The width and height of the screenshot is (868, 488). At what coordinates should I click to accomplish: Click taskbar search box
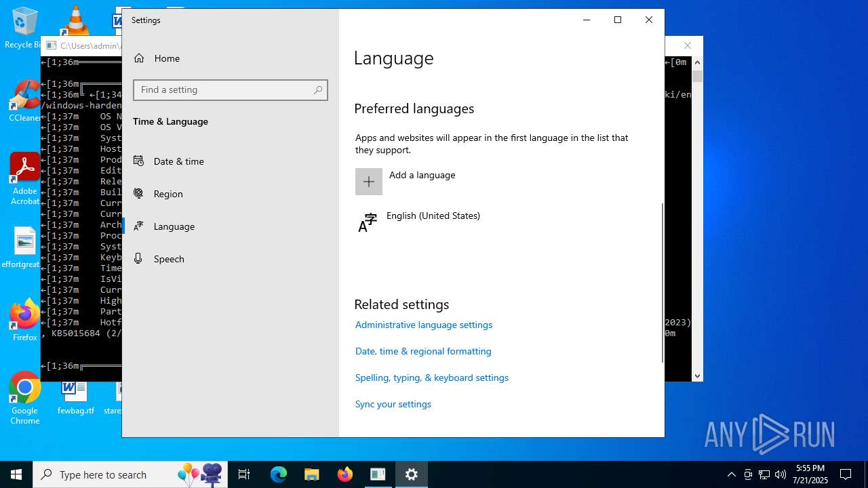coord(129,474)
